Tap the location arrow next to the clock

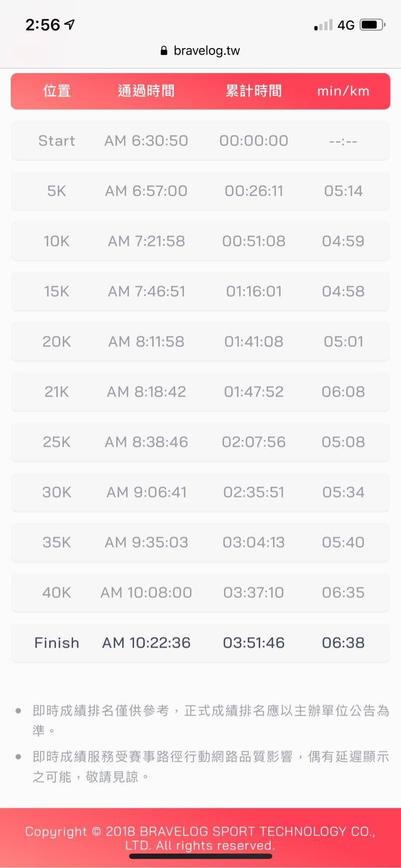coord(70,24)
